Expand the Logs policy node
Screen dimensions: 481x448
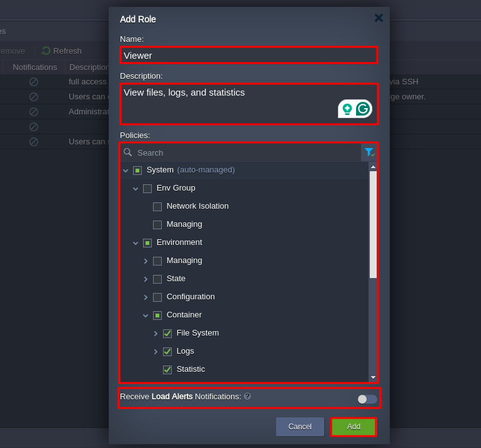coord(156,352)
